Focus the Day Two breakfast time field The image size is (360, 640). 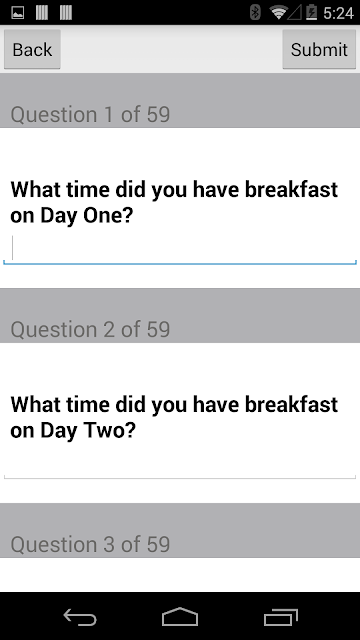click(180, 464)
